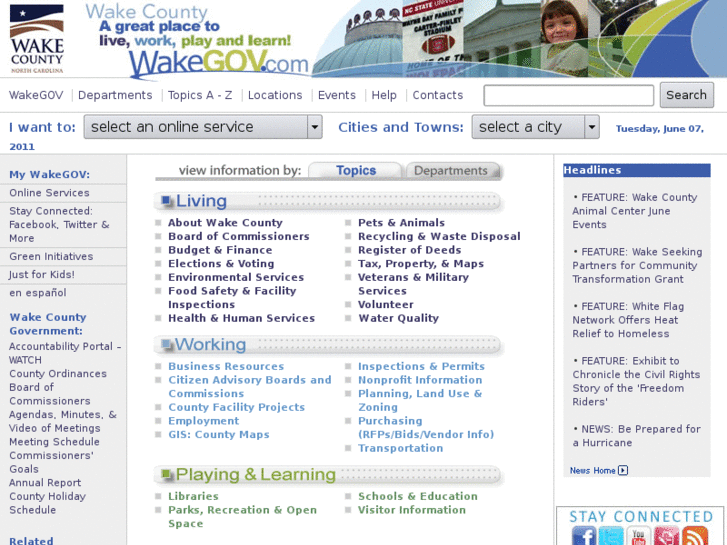Open Veterans & Military Services link
727x545 pixels.
pos(413,284)
